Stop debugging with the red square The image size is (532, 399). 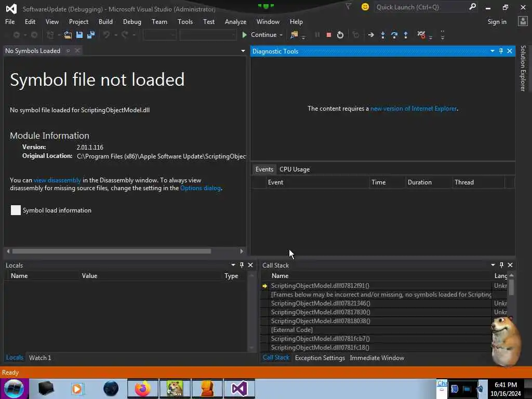pyautogui.click(x=328, y=35)
